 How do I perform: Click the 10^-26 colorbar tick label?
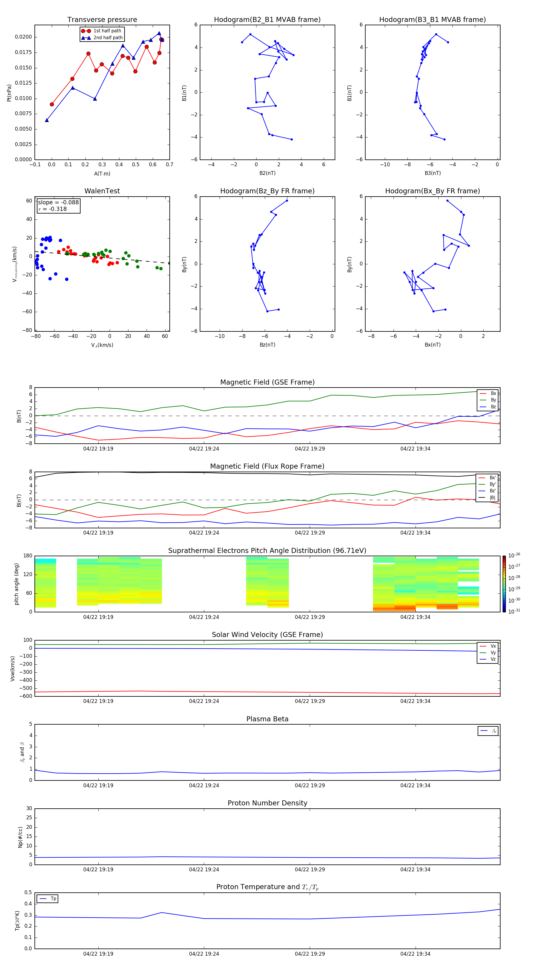point(514,555)
